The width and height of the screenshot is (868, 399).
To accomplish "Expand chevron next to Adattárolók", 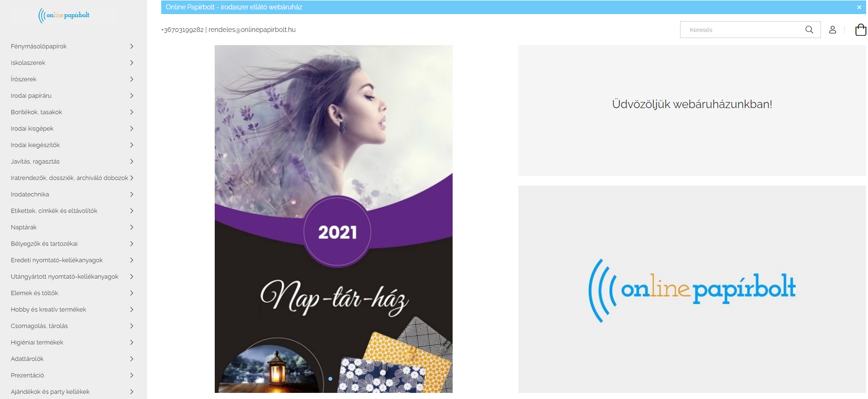I will [132, 359].
